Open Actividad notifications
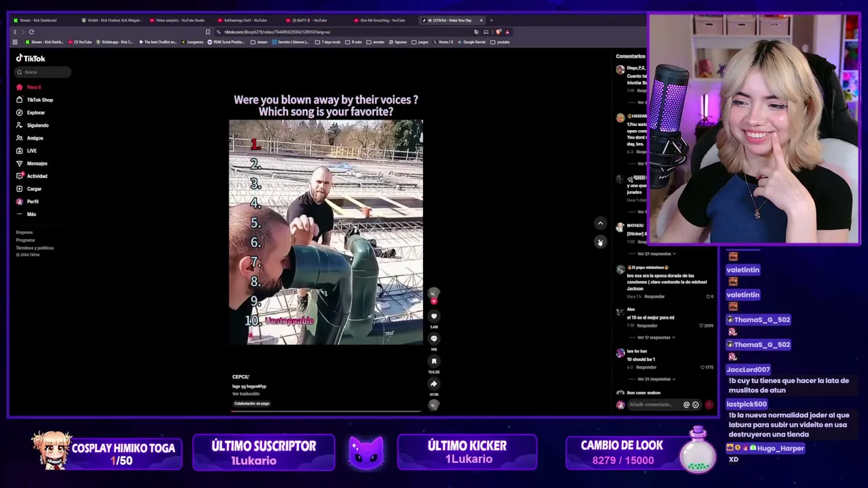 point(32,176)
